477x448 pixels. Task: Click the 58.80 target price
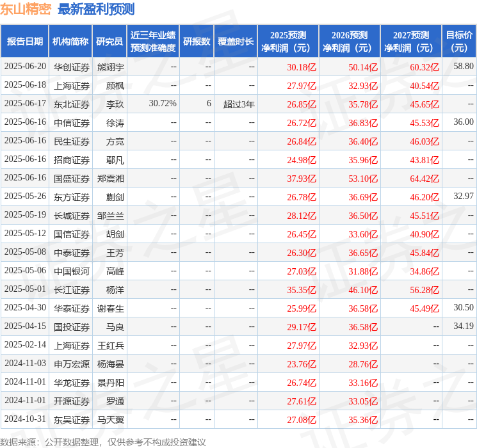(464, 67)
